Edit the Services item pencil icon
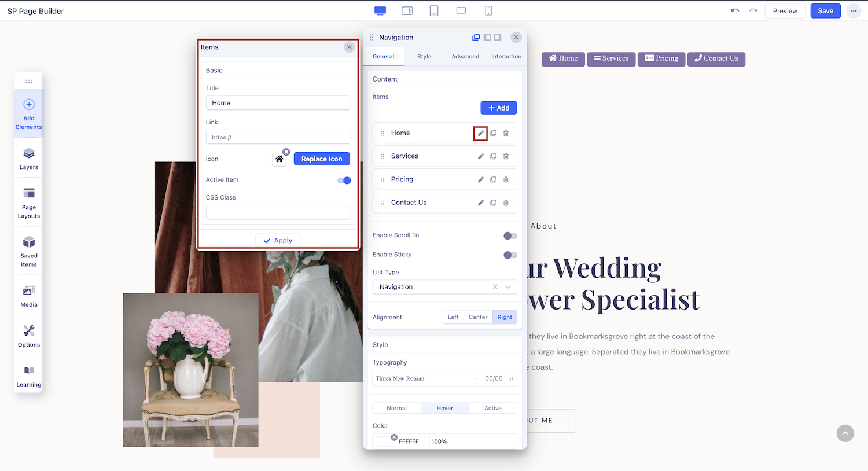This screenshot has width=868, height=471. 480,156
